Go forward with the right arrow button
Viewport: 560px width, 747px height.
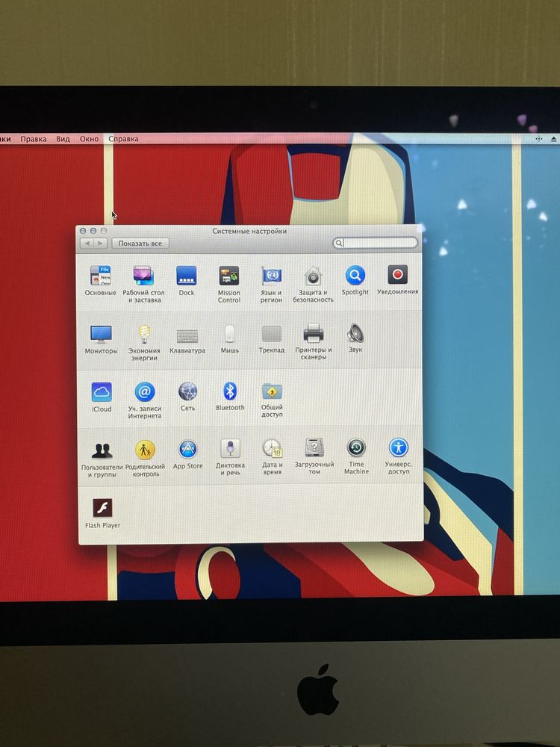point(99,244)
